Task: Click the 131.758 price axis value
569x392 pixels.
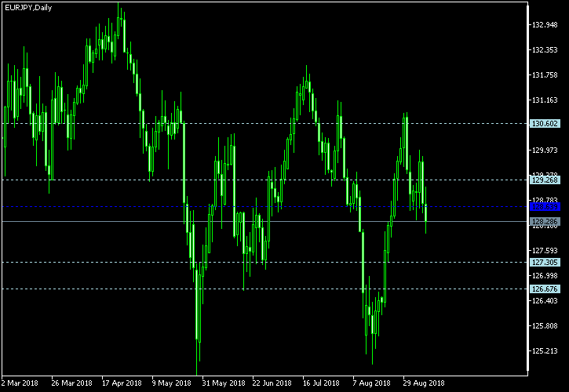Action: 545,75
